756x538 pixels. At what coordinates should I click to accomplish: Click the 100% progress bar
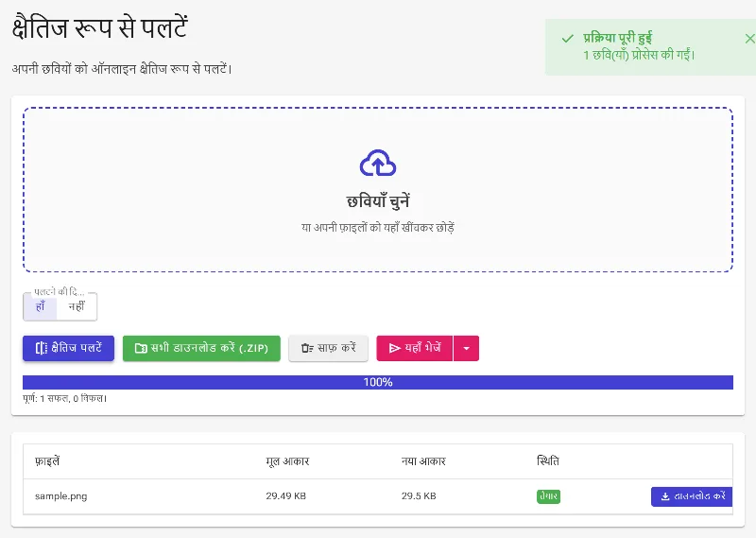(378, 382)
